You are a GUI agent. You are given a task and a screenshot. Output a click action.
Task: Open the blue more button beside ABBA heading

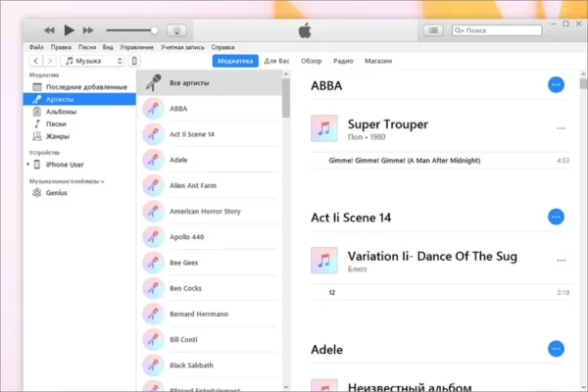(556, 85)
